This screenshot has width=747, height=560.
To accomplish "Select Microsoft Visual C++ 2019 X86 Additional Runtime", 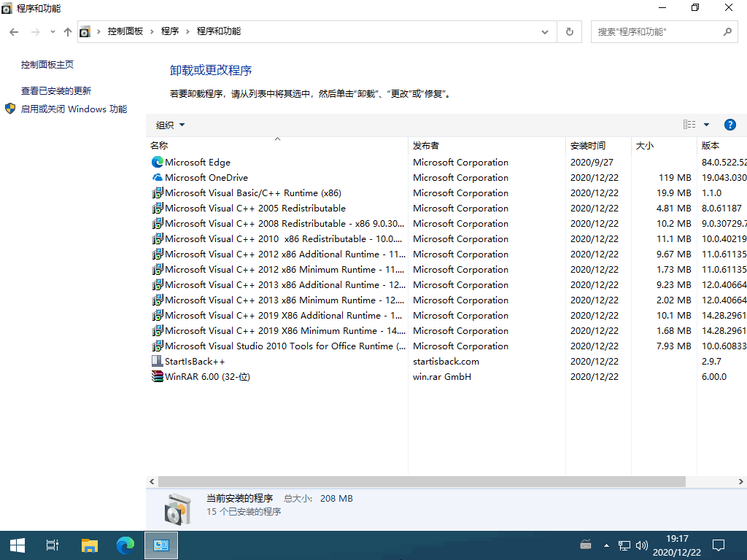I will [284, 315].
